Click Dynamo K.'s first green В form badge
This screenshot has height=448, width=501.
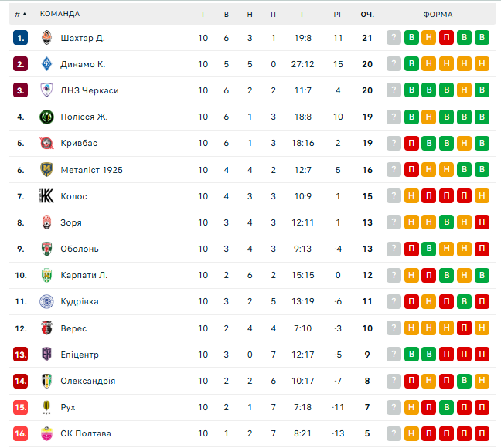412,64
